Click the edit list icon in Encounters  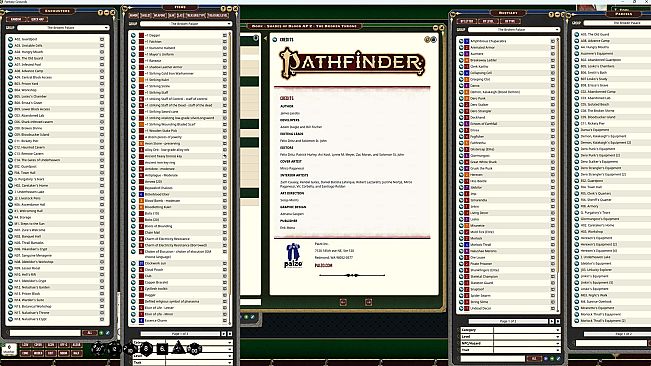108,333
